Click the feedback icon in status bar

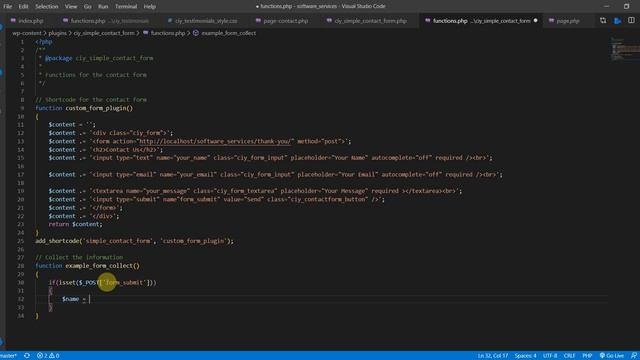(633, 356)
